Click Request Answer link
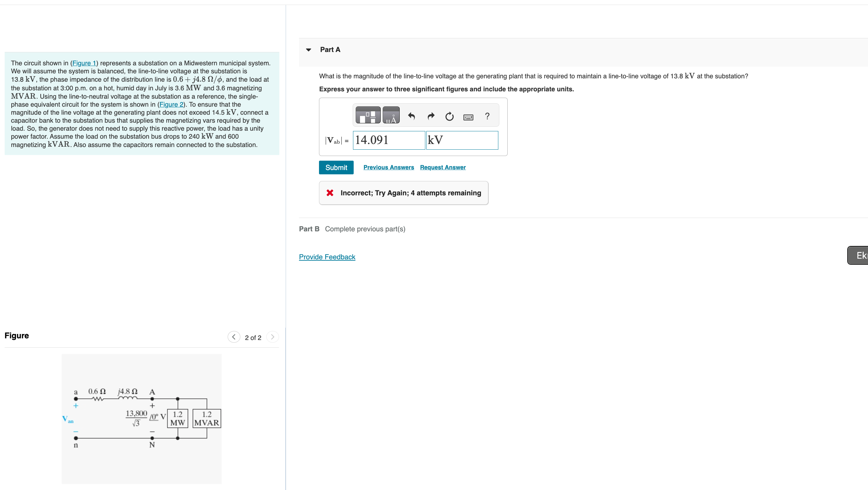Image resolution: width=868 pixels, height=490 pixels. coord(442,167)
